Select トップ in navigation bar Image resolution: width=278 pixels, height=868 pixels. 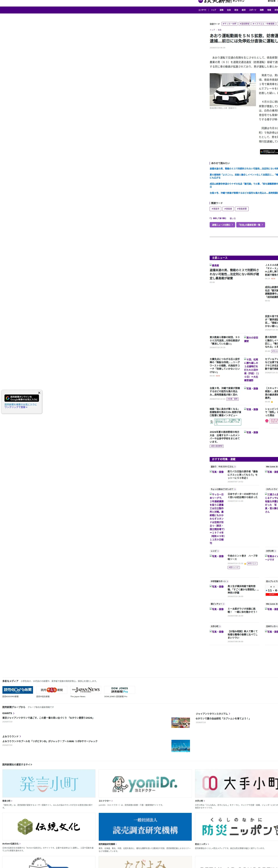point(214,10)
